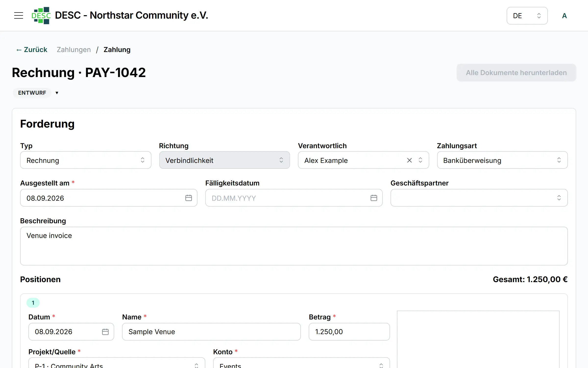Click the Gesamt: 1.250,00 € total
The height and width of the screenshot is (368, 588).
[530, 279]
